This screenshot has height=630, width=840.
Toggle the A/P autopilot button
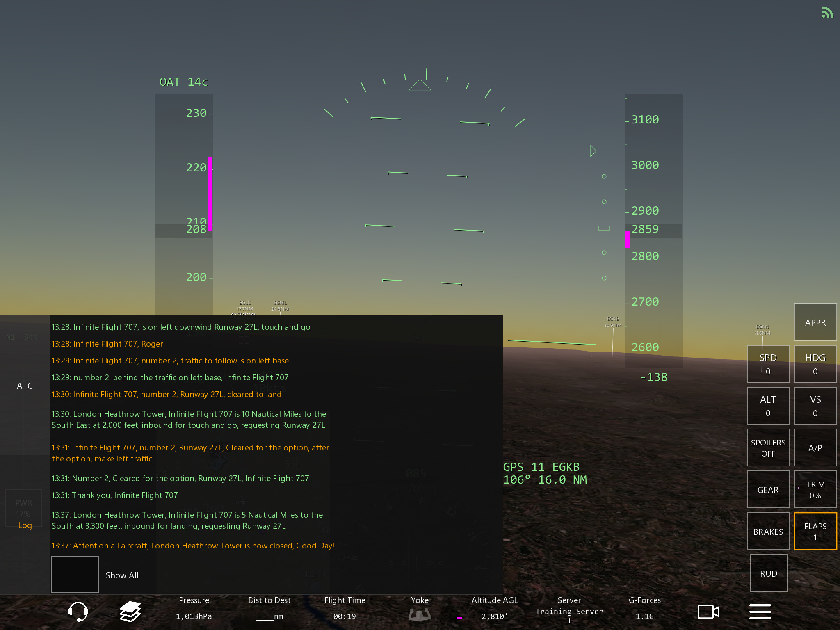(x=815, y=448)
